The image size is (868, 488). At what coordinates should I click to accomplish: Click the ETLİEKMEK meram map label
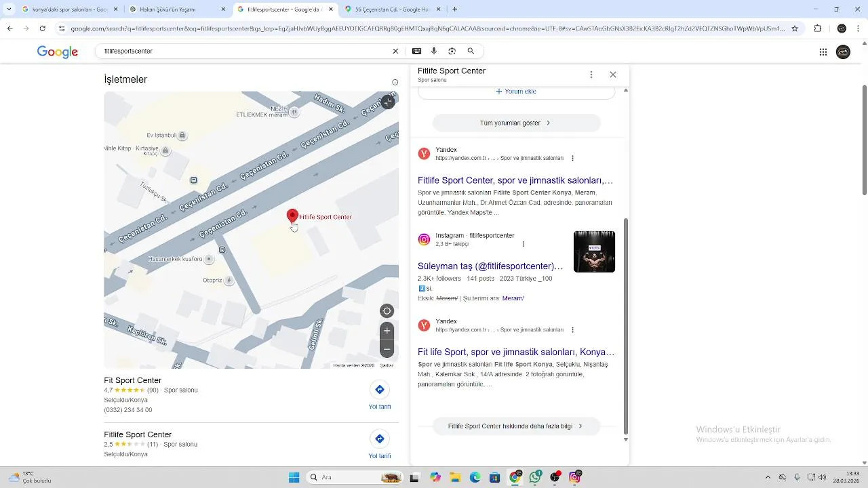[x=262, y=115]
